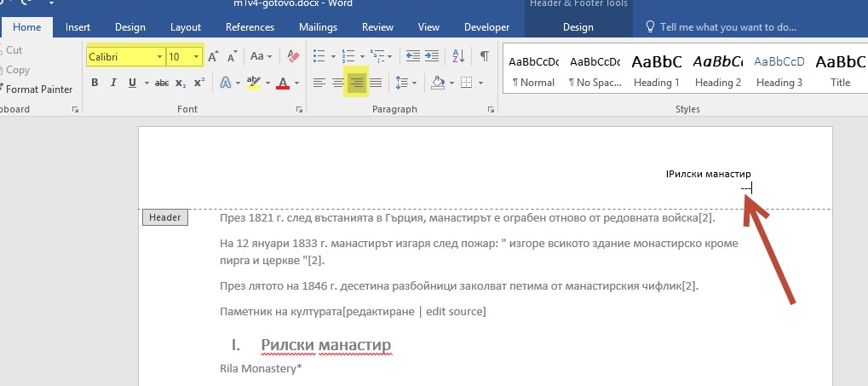Toggle Italic formatting
The width and height of the screenshot is (868, 386).
tap(113, 83)
